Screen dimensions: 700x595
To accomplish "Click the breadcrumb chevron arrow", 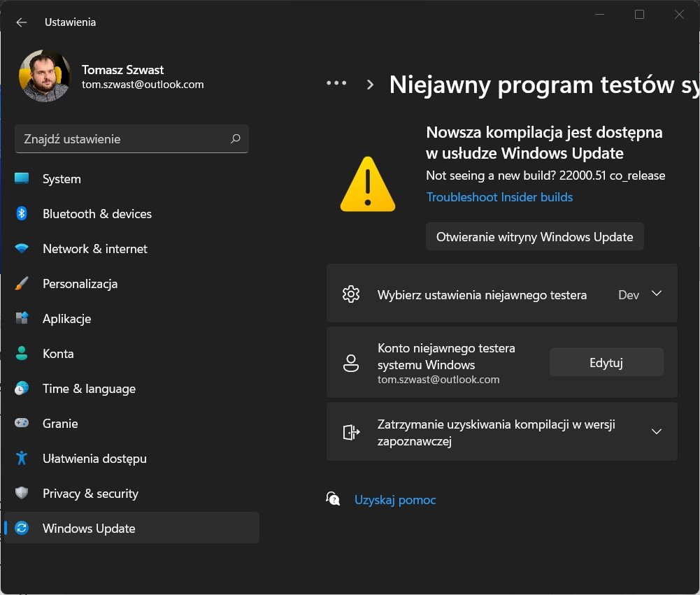I will (x=370, y=85).
